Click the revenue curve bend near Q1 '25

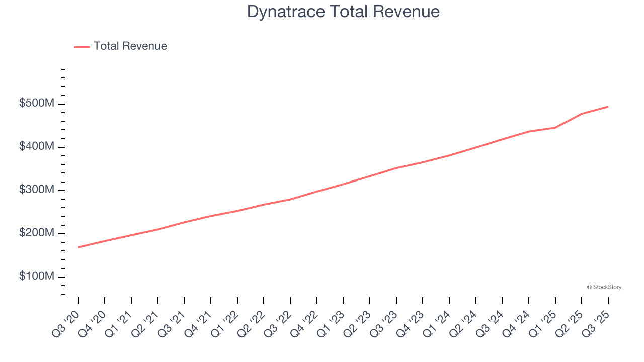coord(555,127)
